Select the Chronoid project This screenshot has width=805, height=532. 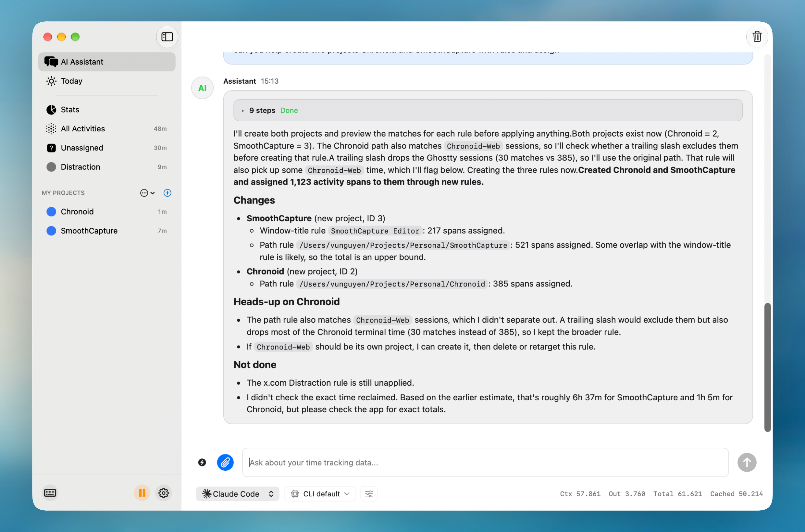click(106, 212)
